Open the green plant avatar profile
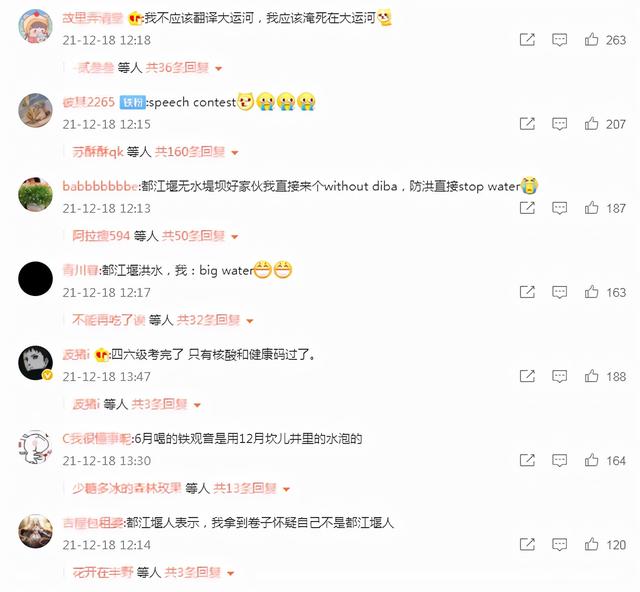The width and height of the screenshot is (640, 592). coord(36,194)
